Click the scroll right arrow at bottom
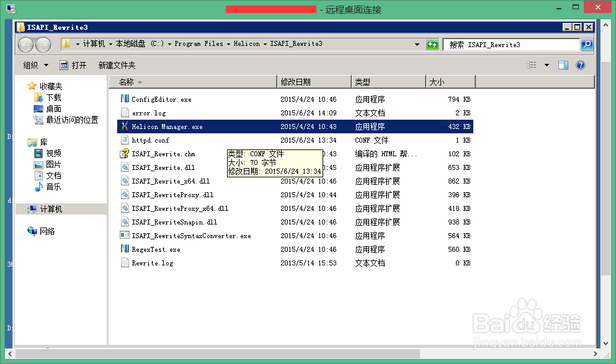Screen dimensions: 616x364 pyautogui.click(x=595, y=353)
